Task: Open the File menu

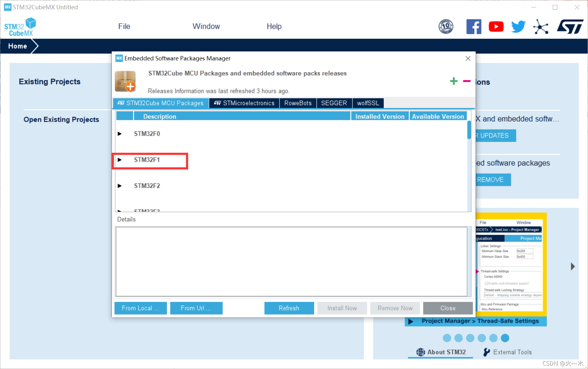Action: point(124,26)
